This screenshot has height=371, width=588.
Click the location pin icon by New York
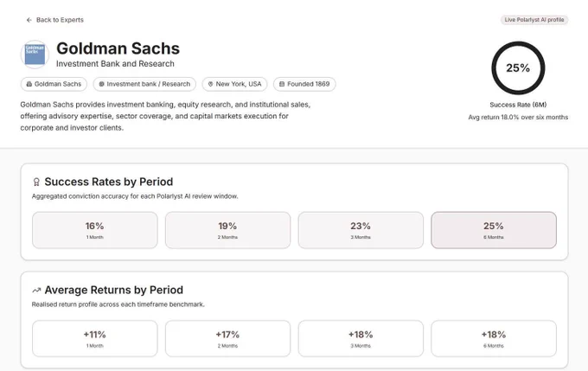point(210,84)
